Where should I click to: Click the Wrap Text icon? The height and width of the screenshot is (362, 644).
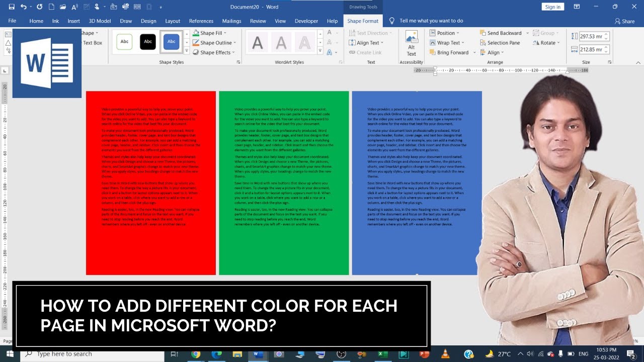433,43
